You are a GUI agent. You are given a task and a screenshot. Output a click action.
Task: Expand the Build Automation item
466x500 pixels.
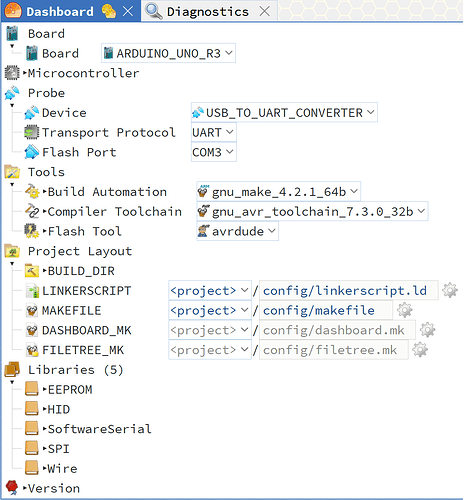44,192
